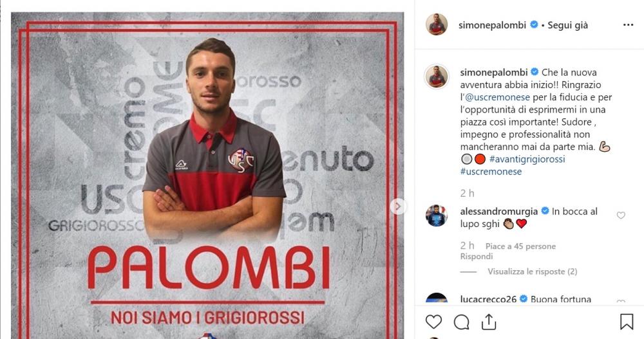Open alessandromurgia's avatar picture
The height and width of the screenshot is (339, 644).
pos(436,216)
